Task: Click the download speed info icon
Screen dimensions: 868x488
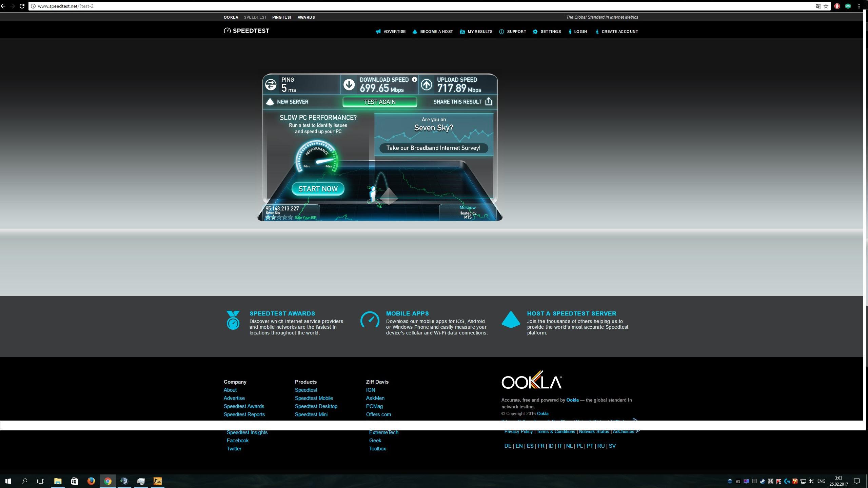Action: [x=414, y=79]
